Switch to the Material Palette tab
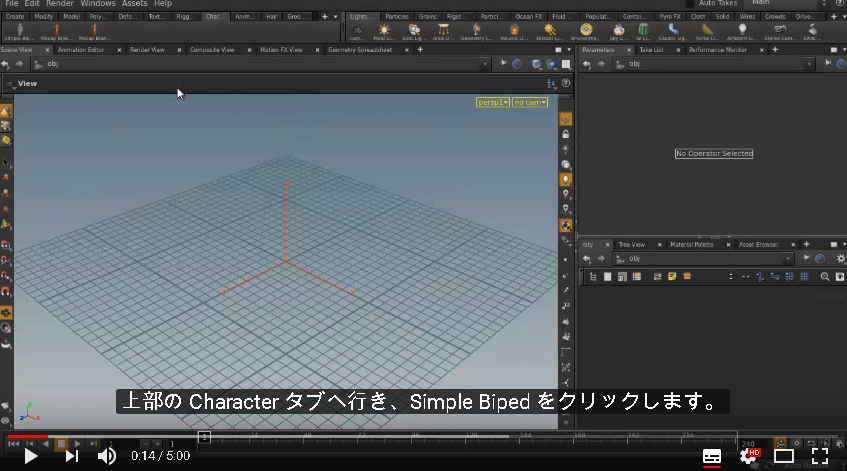This screenshot has height=471, width=847. pos(691,245)
